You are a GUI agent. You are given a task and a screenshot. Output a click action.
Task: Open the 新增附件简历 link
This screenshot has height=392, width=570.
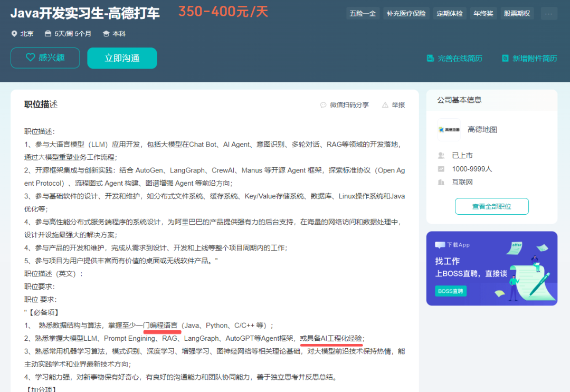(535, 58)
